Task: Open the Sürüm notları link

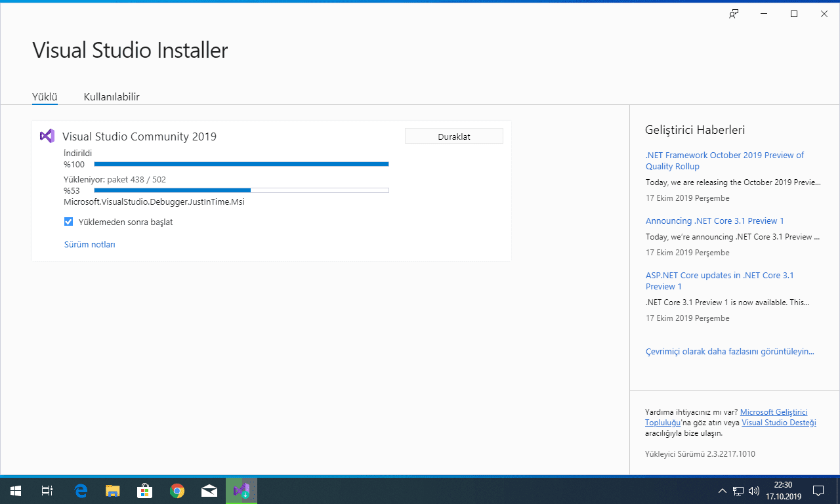Action: click(x=89, y=244)
